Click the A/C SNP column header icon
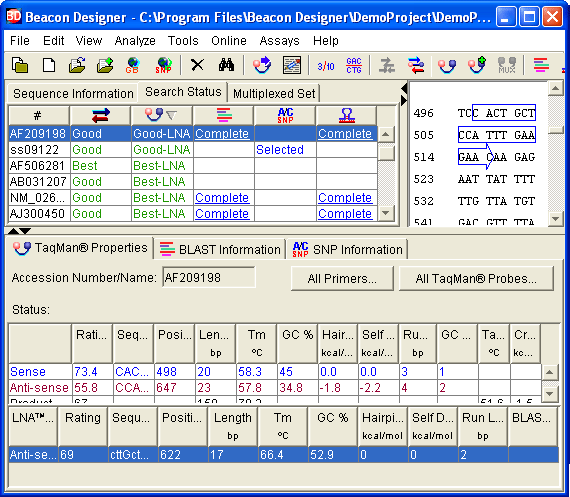The height and width of the screenshot is (497, 570). 285,116
